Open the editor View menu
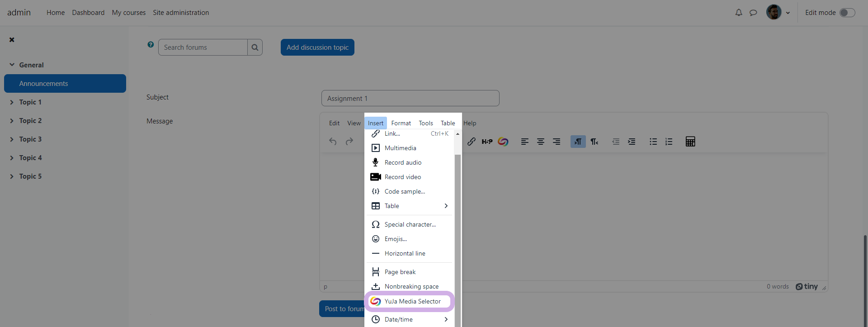This screenshot has width=868, height=327. (x=354, y=123)
